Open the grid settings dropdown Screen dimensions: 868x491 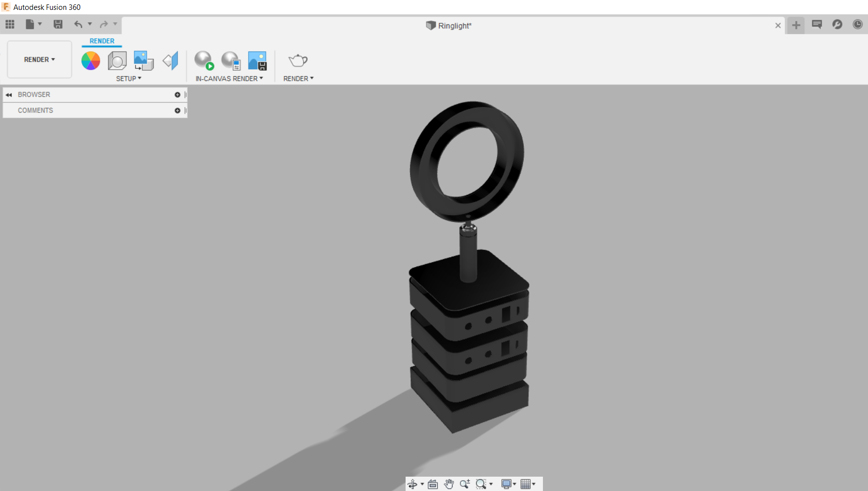pyautogui.click(x=533, y=485)
